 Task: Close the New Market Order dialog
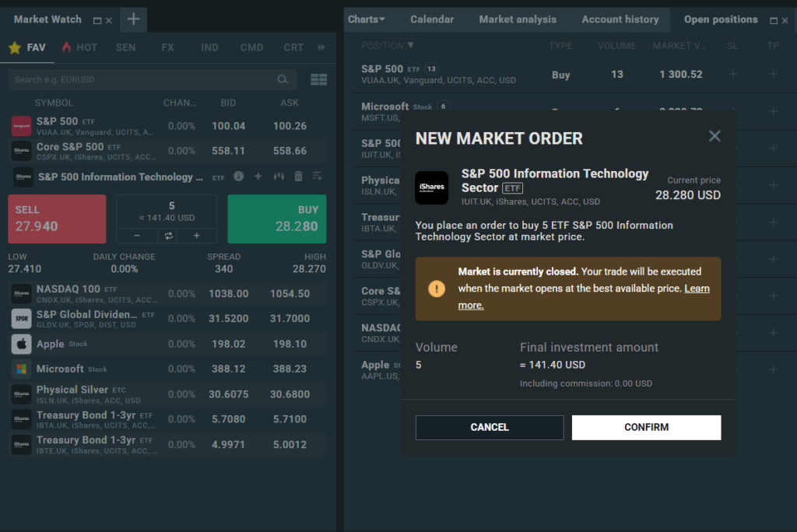(x=714, y=136)
